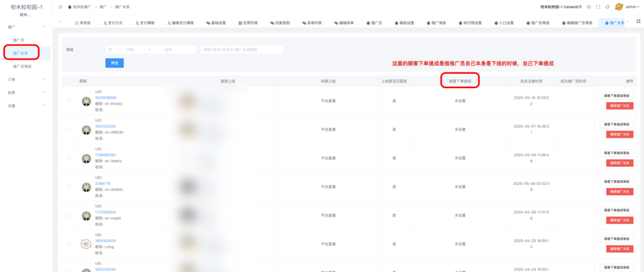Switch to the 编辑支付模板 tab
This screenshot has height=272, width=644.
click(180, 23)
